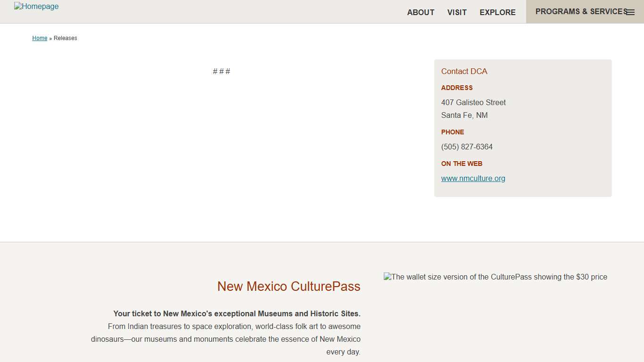
Task: Click the broken CulturePass wallet image placeholder
Action: 495,277
